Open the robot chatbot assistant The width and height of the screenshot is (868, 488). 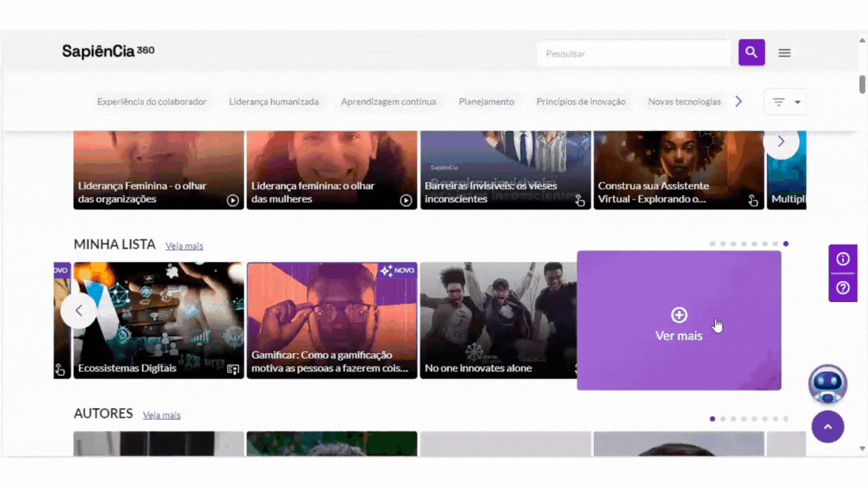pos(827,384)
